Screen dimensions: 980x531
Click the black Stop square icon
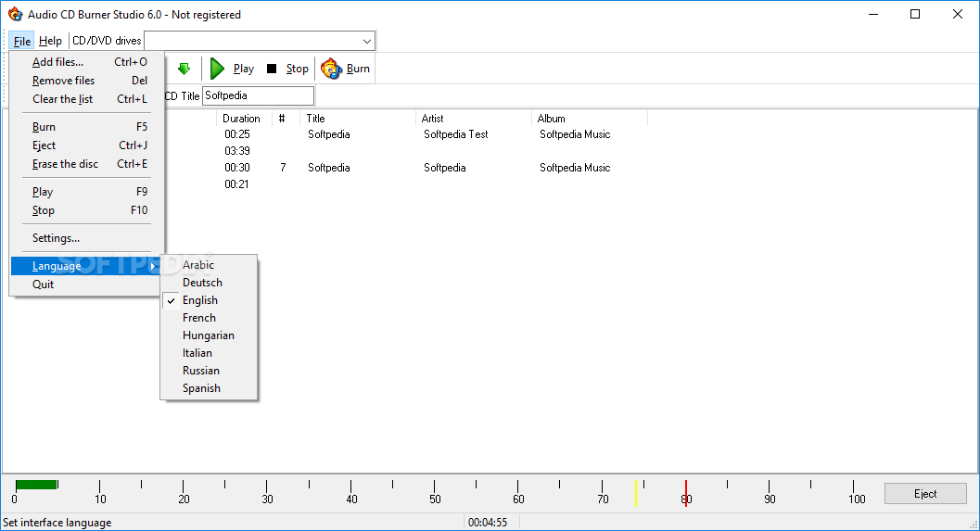pyautogui.click(x=272, y=69)
